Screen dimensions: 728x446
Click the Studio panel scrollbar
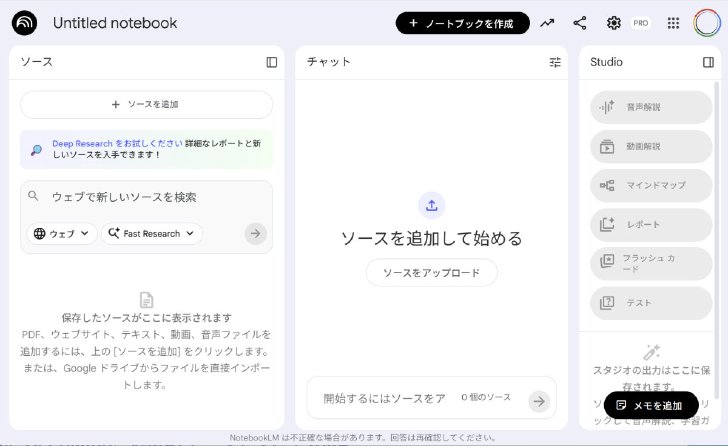[717, 240]
